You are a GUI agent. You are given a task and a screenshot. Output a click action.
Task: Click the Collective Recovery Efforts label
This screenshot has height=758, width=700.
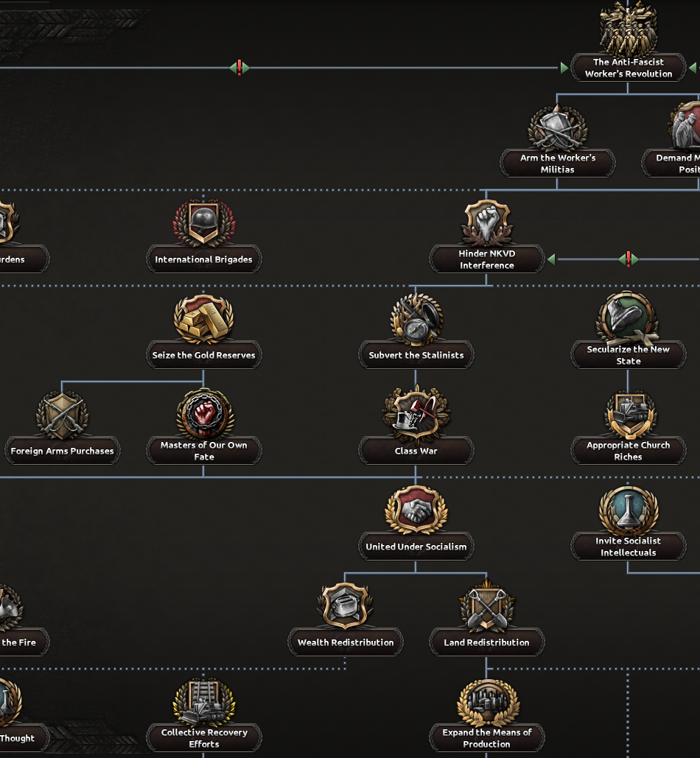pos(204,738)
